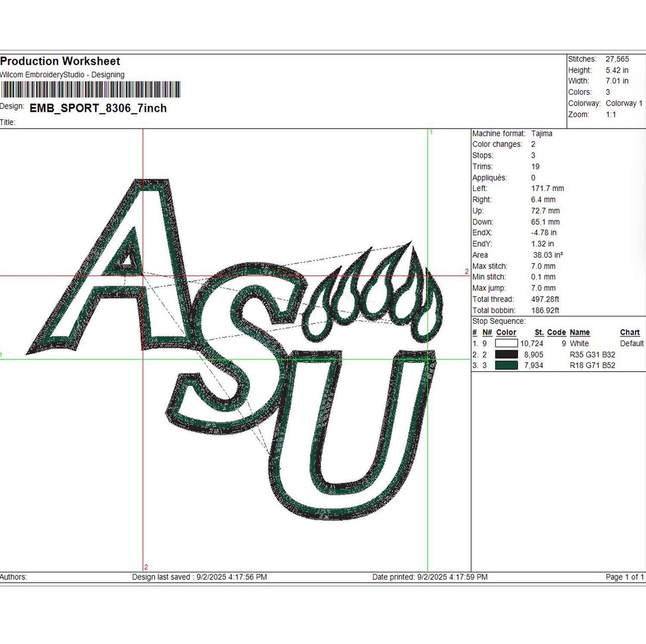The height and width of the screenshot is (644, 646).
Task: Click the Height value "5.42 in"
Action: tap(617, 70)
